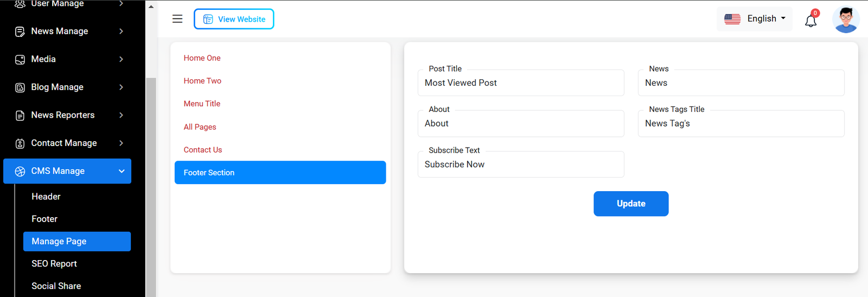The width and height of the screenshot is (868, 297).
Task: Click the Subscribe Text input field
Action: [x=521, y=165]
